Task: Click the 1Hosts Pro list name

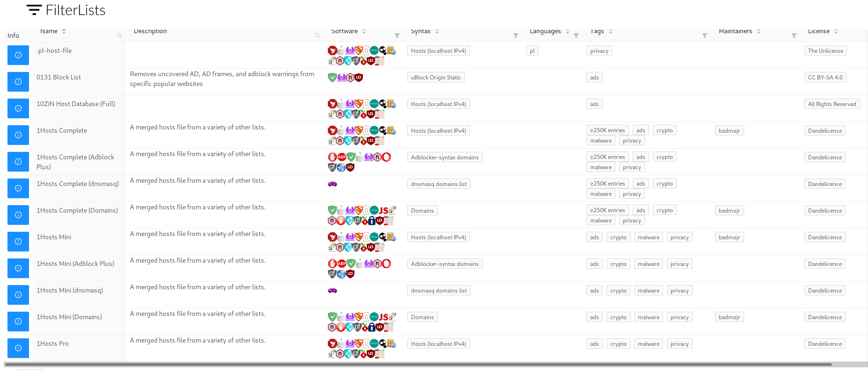Action: tap(52, 343)
